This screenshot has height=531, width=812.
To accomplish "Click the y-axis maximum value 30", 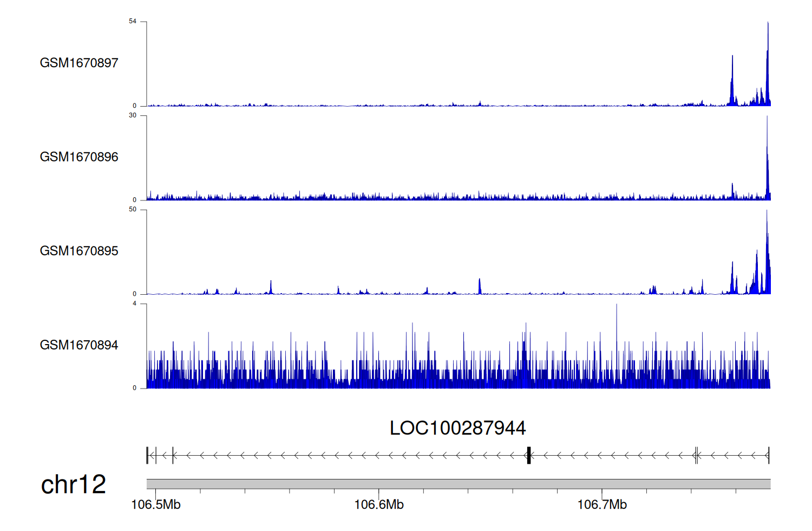I will 133,115.
